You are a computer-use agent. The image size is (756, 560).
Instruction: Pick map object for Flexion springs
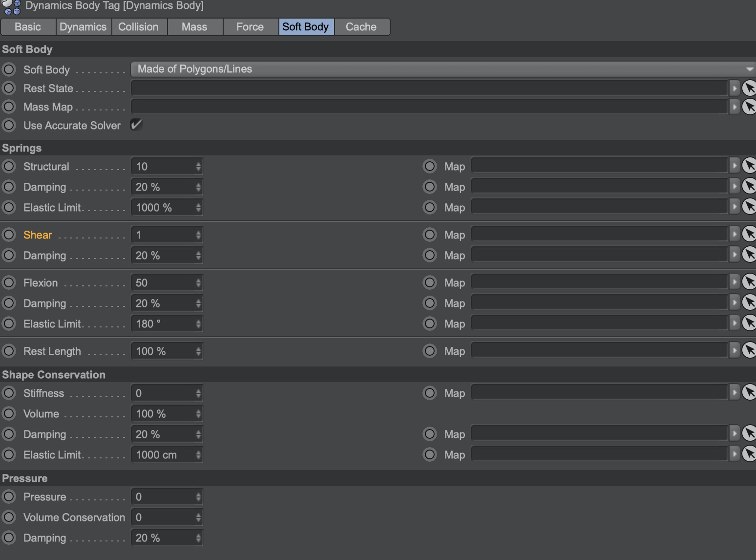749,282
